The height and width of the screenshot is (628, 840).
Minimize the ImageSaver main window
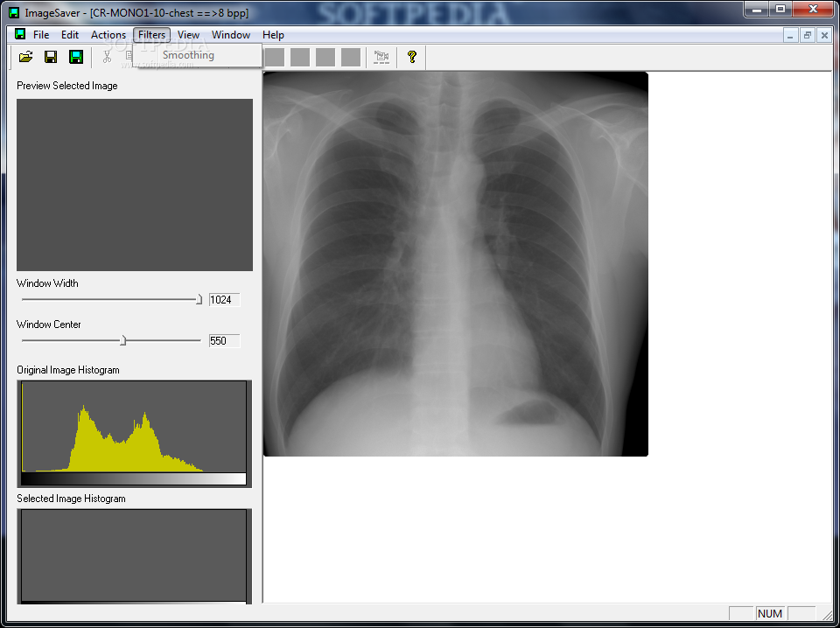click(757, 9)
